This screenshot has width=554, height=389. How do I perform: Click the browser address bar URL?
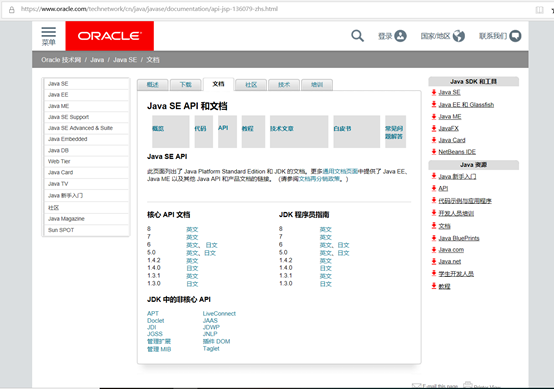[149, 9]
